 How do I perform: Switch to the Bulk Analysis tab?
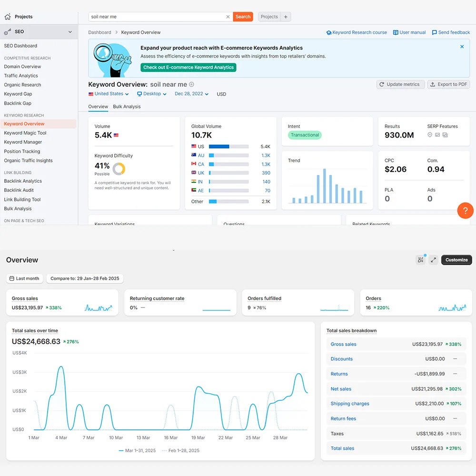point(127,107)
